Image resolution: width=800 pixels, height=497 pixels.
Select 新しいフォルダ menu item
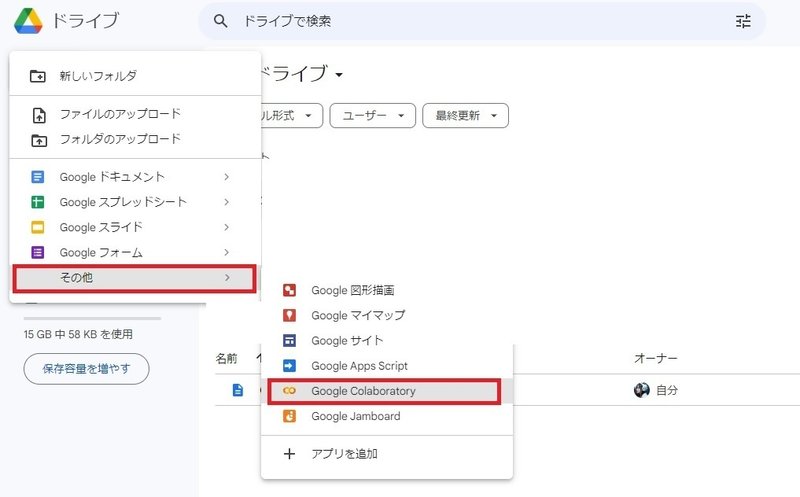pos(135,76)
